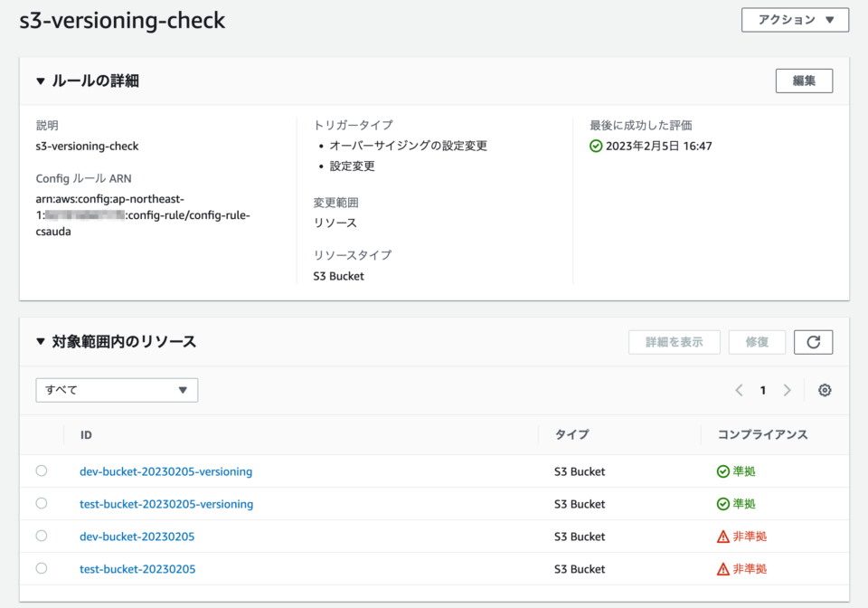Collapse the ルールの詳細 section
This screenshot has width=868, height=608.
pyautogui.click(x=40, y=81)
